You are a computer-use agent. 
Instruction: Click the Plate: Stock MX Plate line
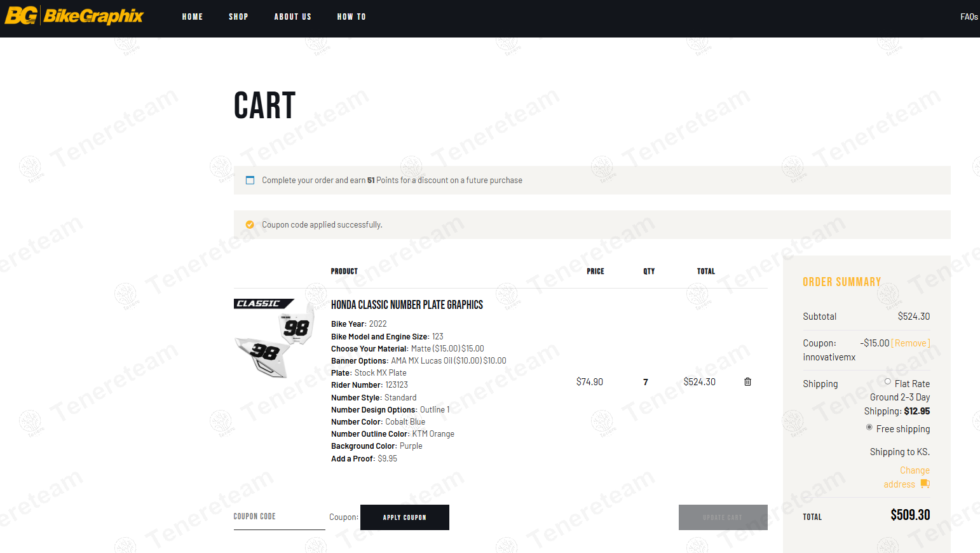tap(369, 373)
